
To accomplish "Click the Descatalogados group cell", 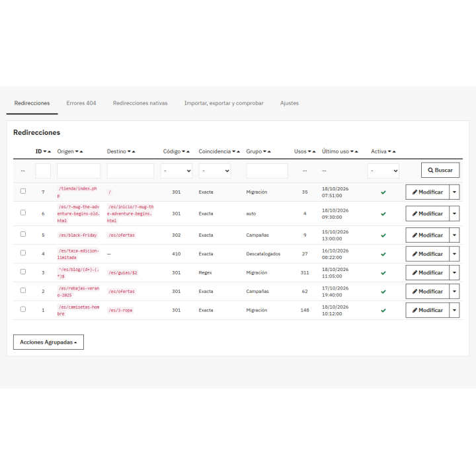I will pyautogui.click(x=263, y=254).
